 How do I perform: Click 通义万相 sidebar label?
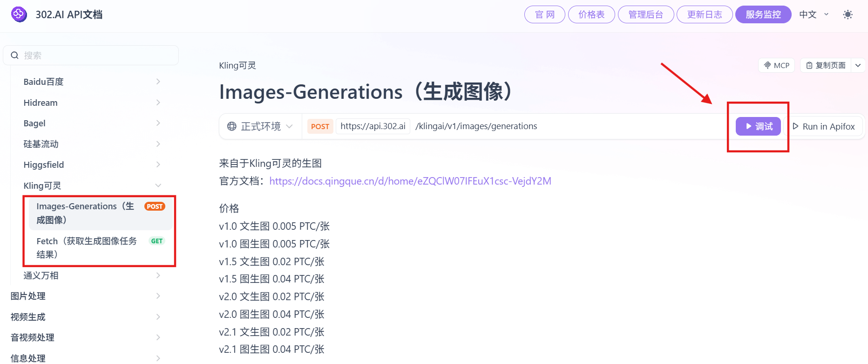(x=41, y=275)
